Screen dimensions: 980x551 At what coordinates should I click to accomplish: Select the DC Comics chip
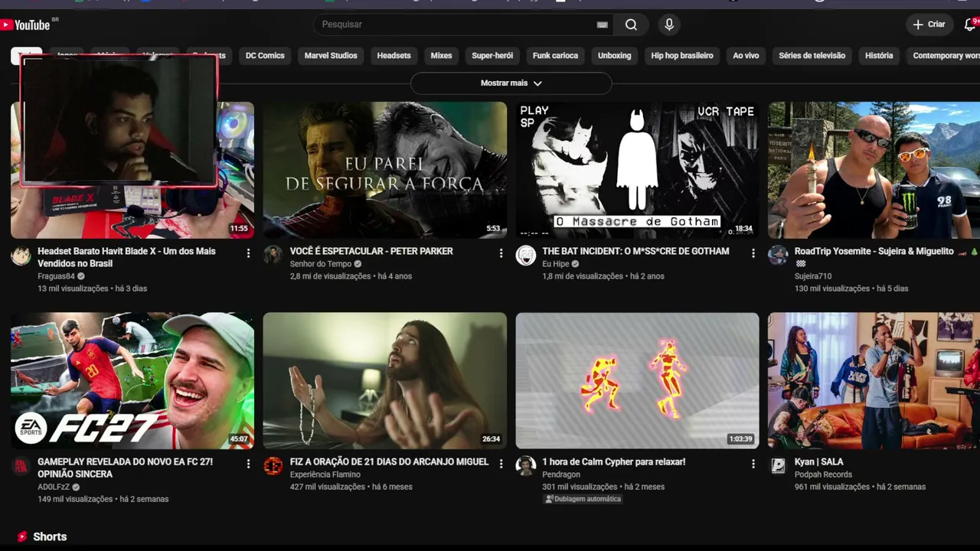pyautogui.click(x=265, y=56)
